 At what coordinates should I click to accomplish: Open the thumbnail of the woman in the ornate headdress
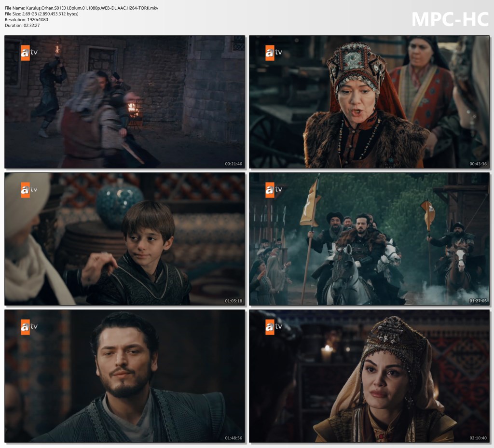(369, 376)
